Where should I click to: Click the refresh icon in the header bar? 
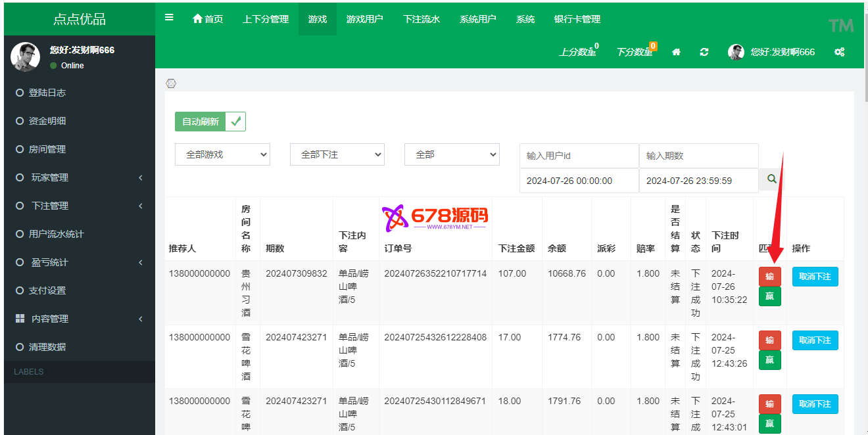point(704,52)
